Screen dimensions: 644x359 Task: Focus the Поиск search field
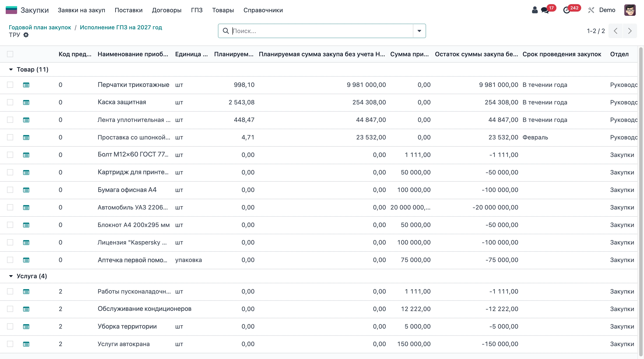coord(322,31)
